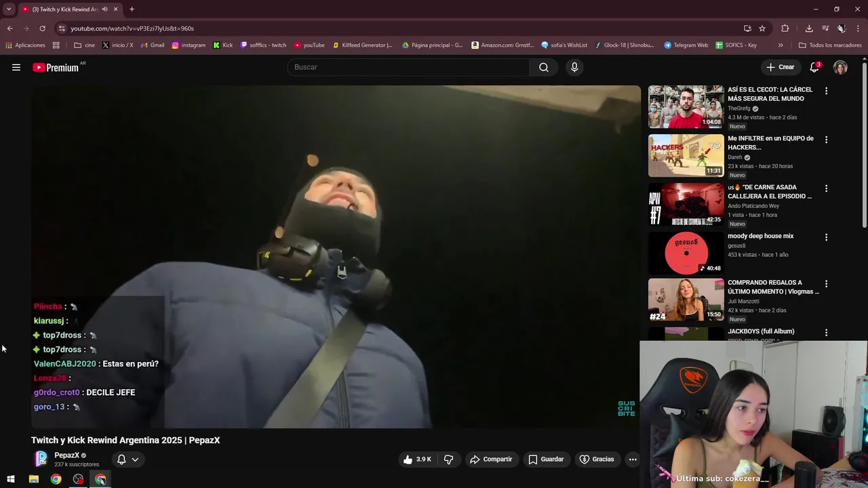This screenshot has width=868, height=488.
Task: Open Telegram Web bookmark
Action: pos(686,45)
